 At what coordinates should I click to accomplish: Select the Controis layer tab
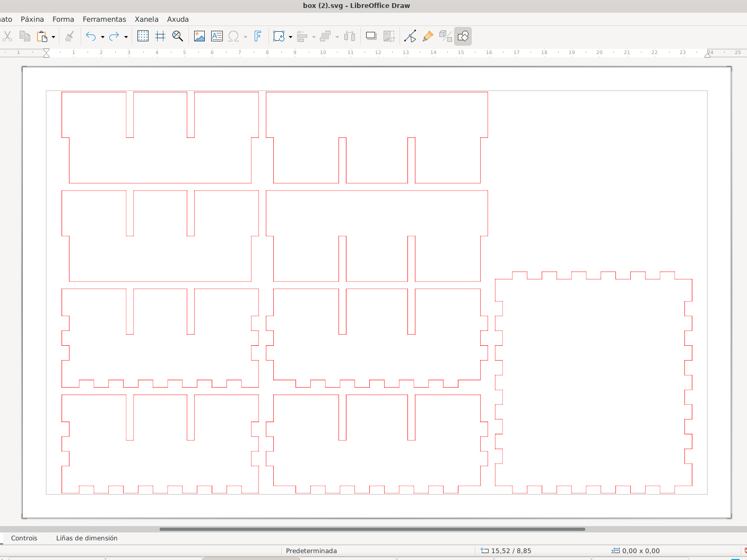click(x=24, y=538)
